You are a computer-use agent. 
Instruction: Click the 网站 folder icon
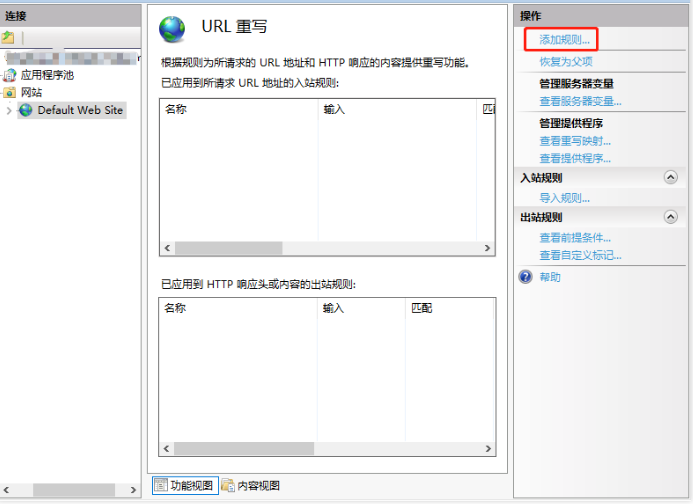coord(10,92)
